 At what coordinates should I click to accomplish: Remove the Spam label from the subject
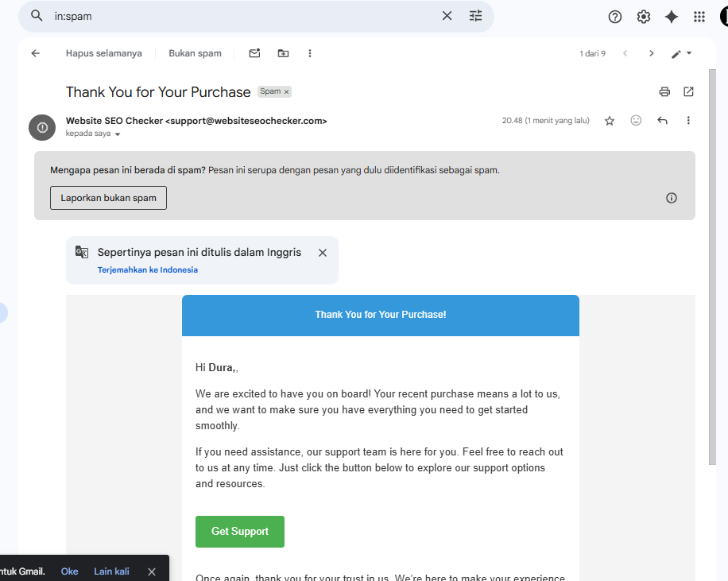tap(287, 92)
